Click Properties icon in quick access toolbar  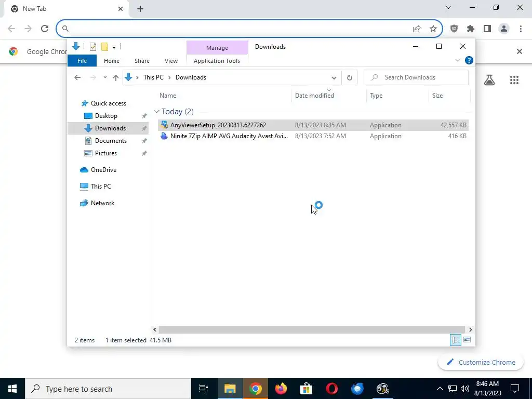click(93, 47)
